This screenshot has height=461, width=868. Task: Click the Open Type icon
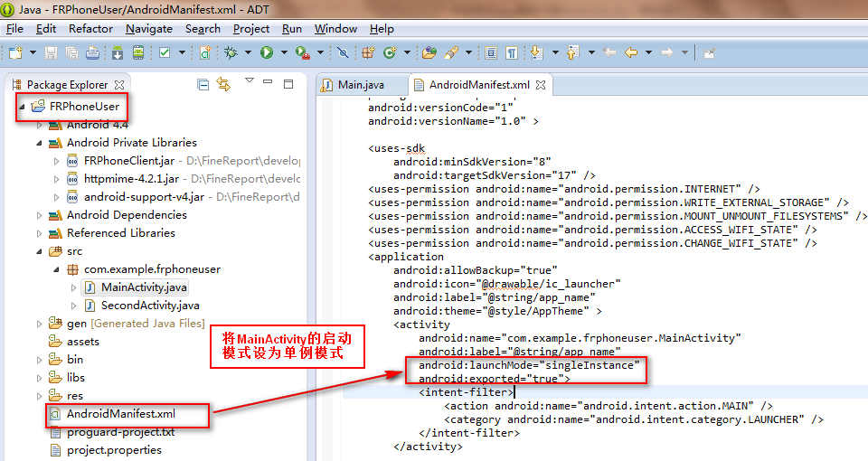coord(429,52)
